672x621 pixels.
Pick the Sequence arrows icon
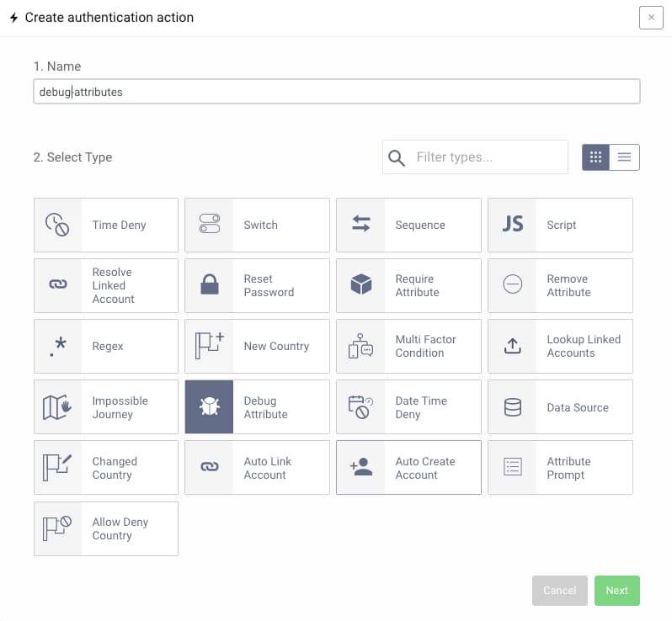click(360, 225)
